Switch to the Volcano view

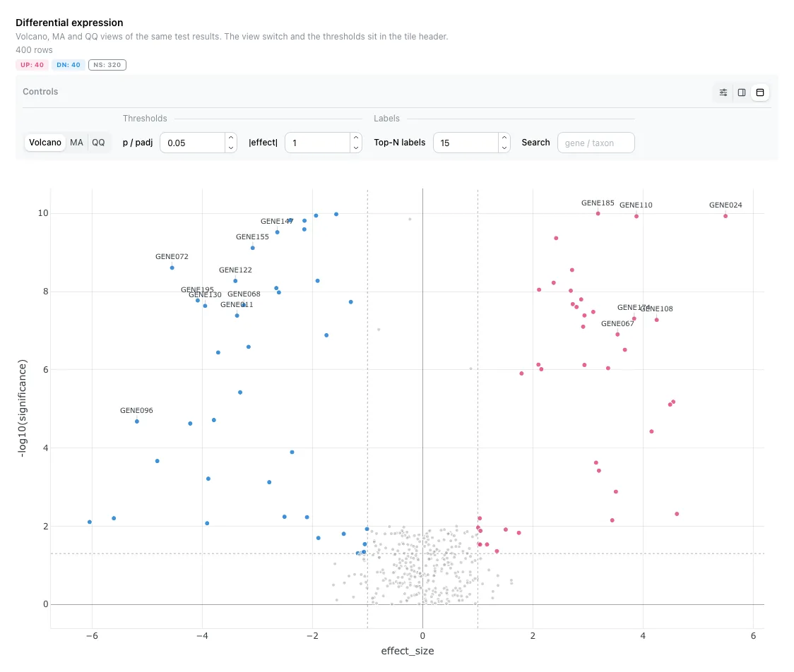pyautogui.click(x=45, y=142)
